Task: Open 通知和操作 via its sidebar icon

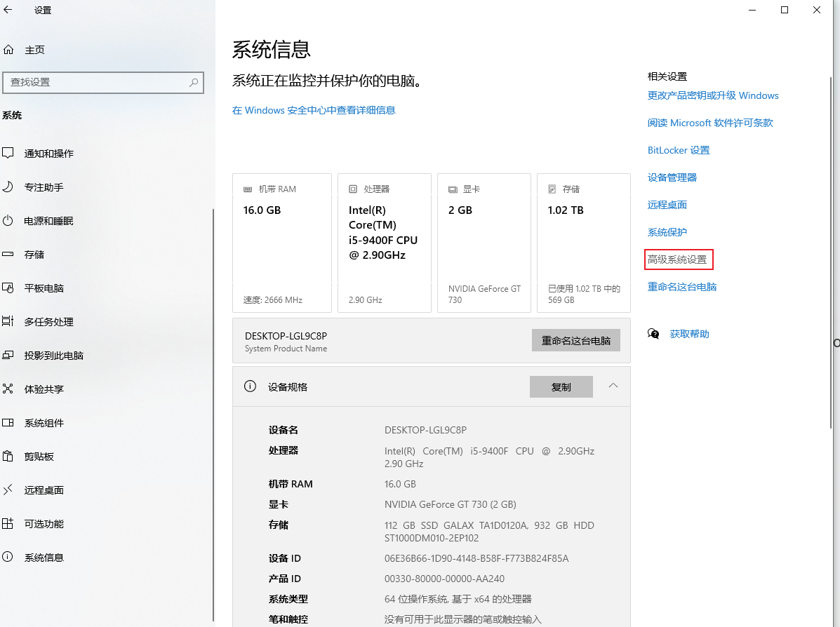Action: point(8,153)
